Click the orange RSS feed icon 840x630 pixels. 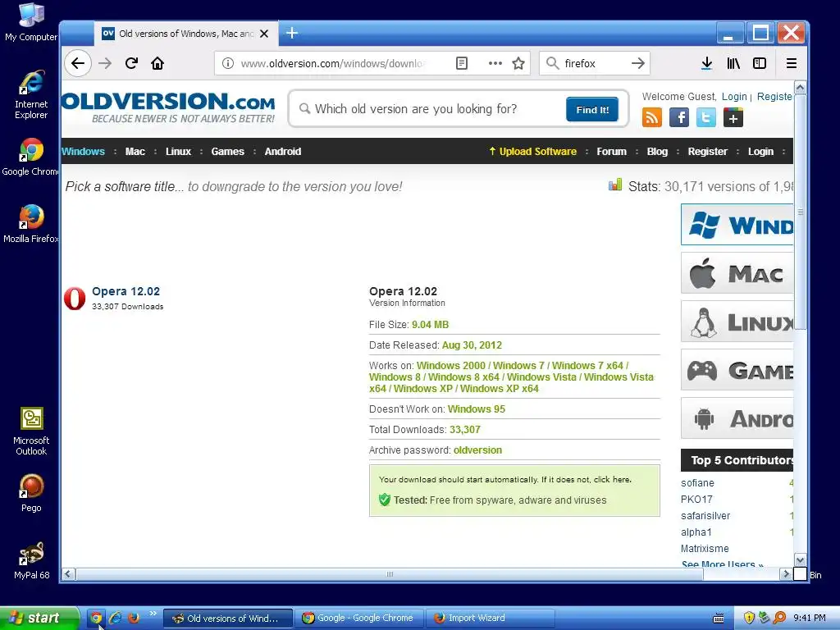[652, 117]
